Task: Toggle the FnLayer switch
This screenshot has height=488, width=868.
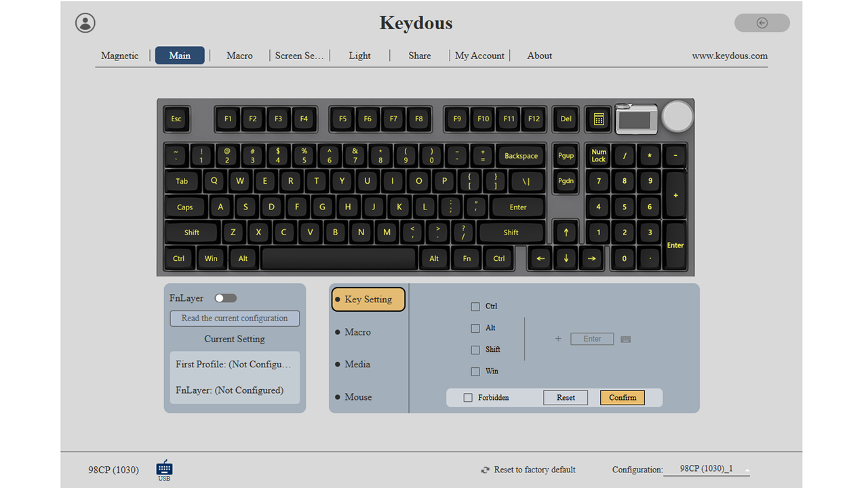Action: (x=225, y=298)
